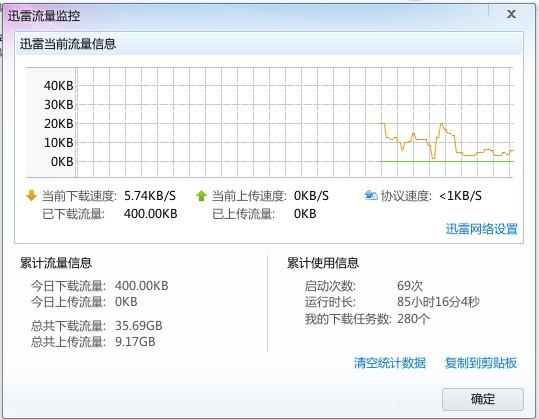Click the 今日上传流量 label

pos(69,302)
